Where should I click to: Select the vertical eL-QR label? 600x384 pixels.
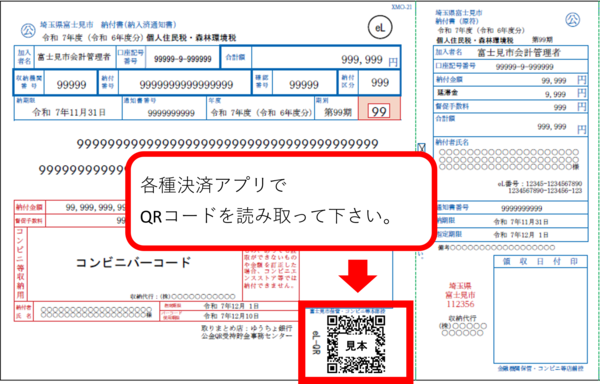(x=315, y=342)
